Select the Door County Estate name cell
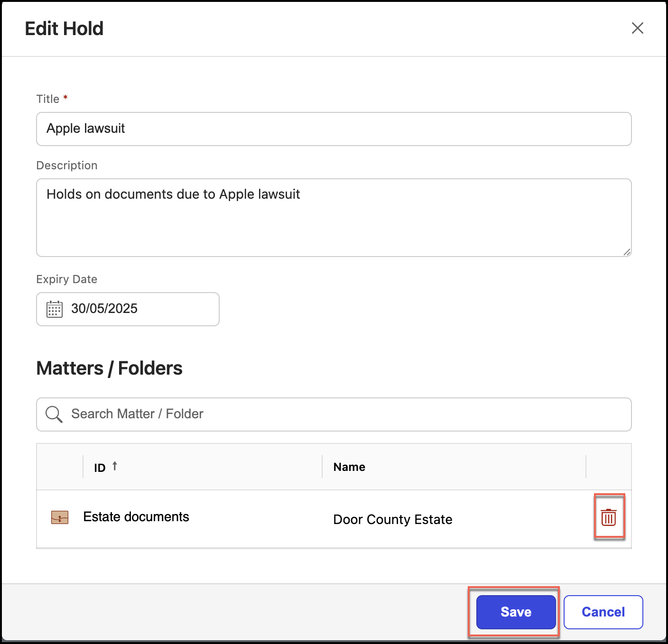This screenshot has height=644, width=668. (x=392, y=520)
